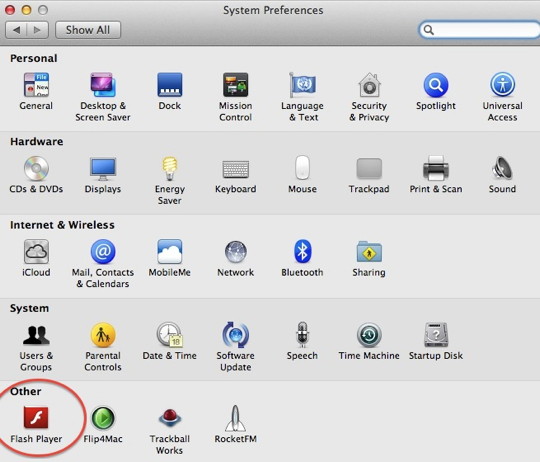Go back with the left arrow button

pos(16,30)
